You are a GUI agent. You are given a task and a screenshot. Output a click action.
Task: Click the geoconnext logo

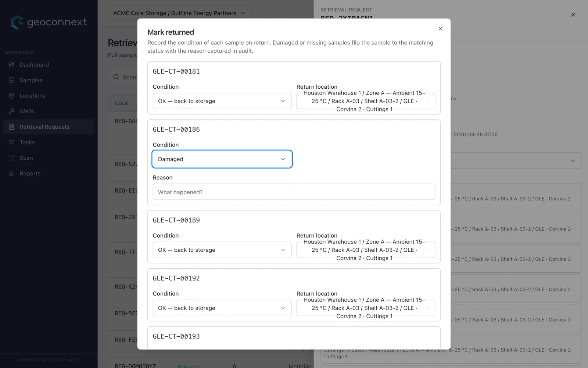tap(49, 22)
